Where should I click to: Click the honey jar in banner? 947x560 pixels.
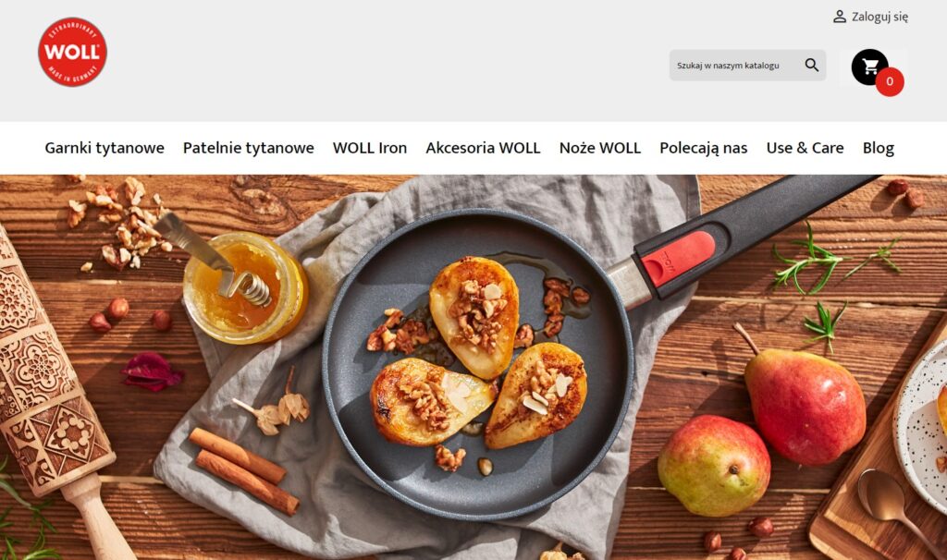pos(246,287)
